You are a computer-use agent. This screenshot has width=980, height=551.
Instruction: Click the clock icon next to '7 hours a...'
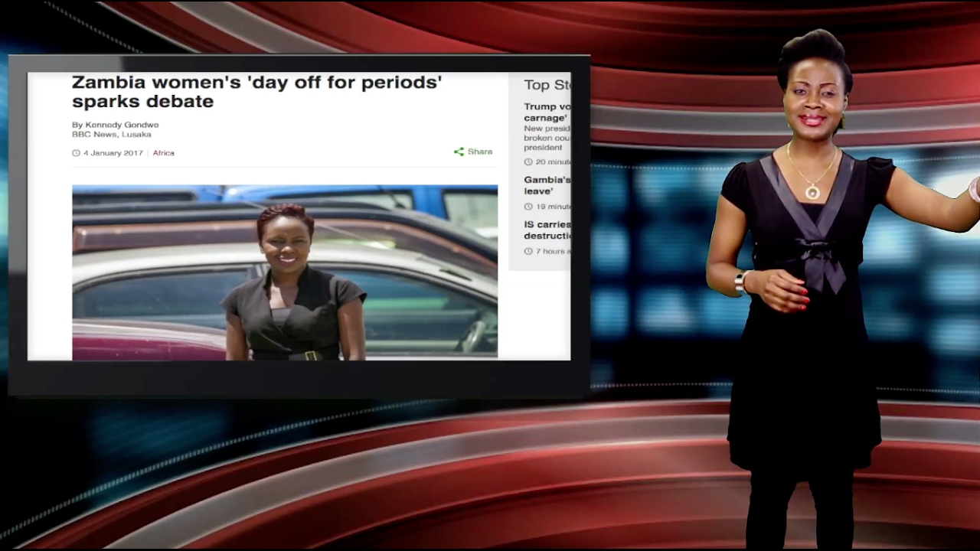tap(528, 251)
